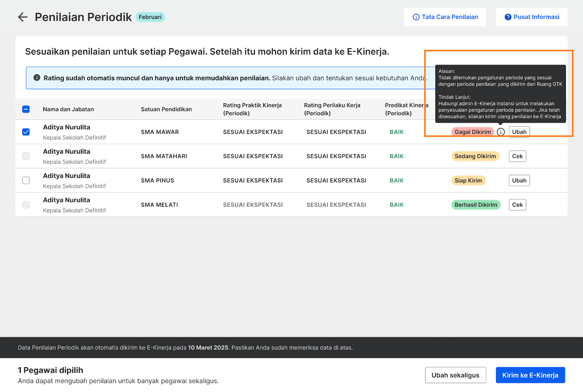
Task: Click the BAIK predicate in SMA MELATI row
Action: click(397, 205)
